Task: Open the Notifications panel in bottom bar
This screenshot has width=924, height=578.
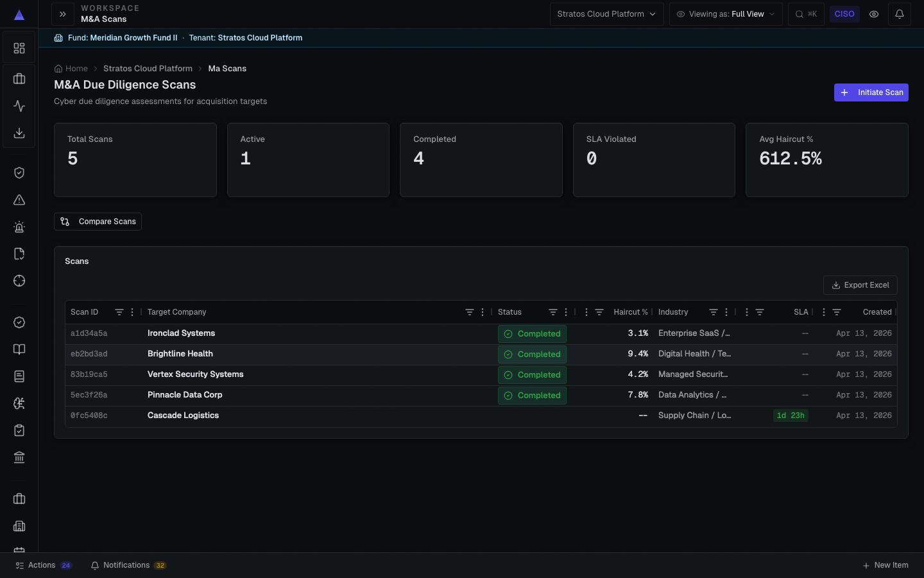Action: coord(128,565)
